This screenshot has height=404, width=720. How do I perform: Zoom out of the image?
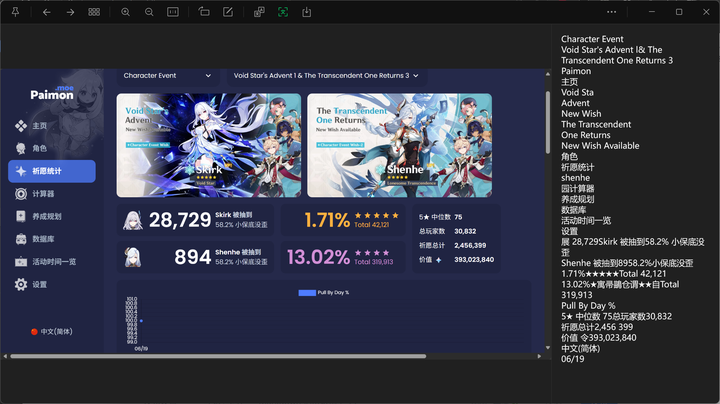(149, 12)
